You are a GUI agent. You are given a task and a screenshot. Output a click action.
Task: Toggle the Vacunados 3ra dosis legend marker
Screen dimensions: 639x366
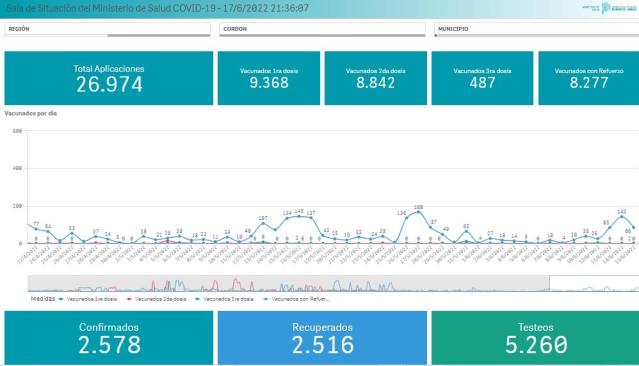(x=198, y=299)
